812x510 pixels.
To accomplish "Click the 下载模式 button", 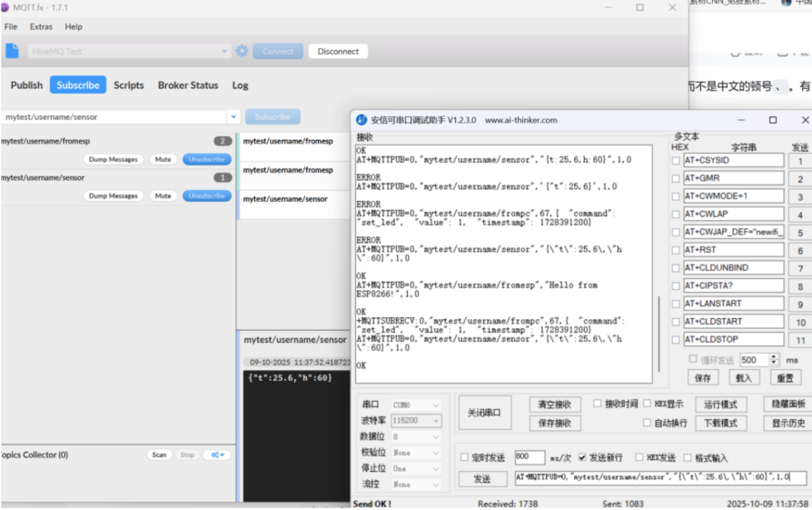I will click(x=721, y=423).
